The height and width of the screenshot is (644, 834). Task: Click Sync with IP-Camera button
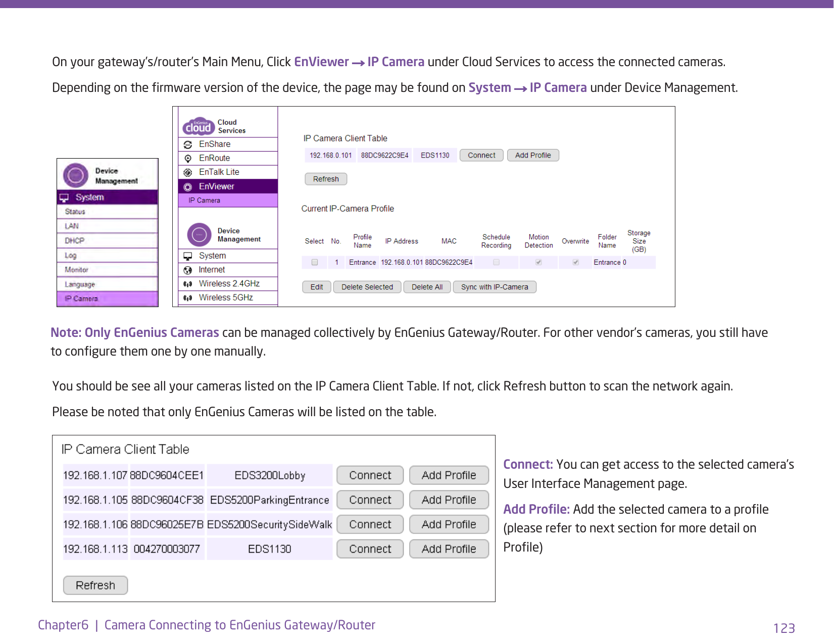495,287
